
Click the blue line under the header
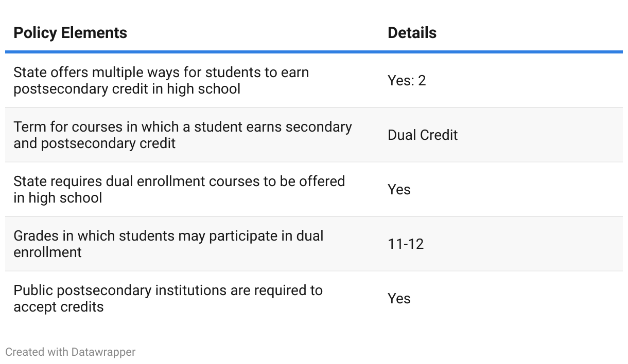click(314, 52)
